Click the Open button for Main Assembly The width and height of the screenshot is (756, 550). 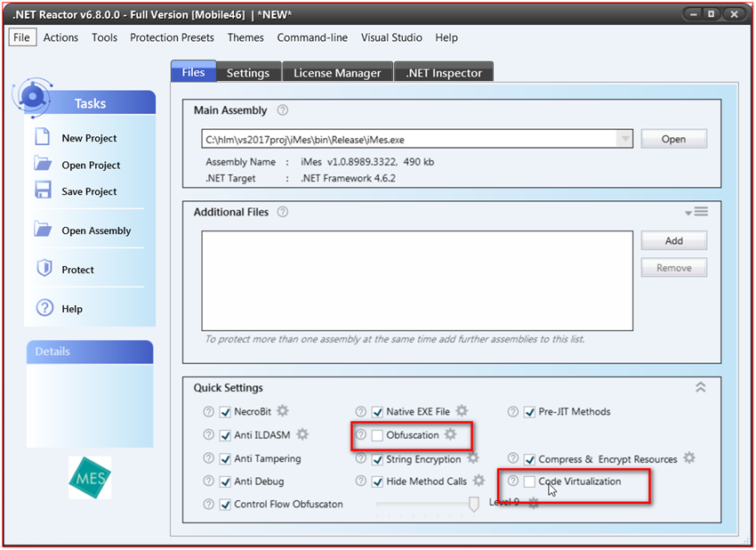click(673, 139)
